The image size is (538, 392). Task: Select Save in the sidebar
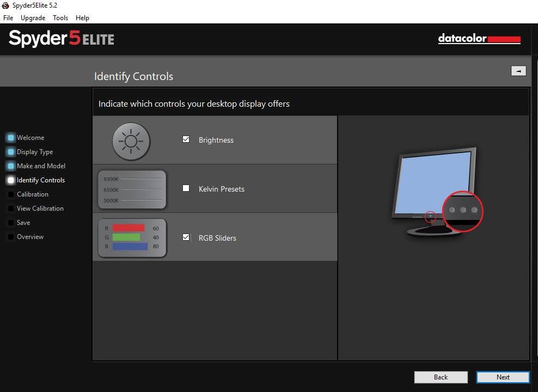point(23,223)
